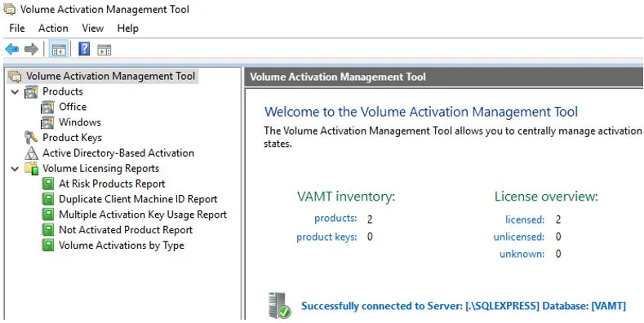Click the Products folder icon in tree

click(x=31, y=91)
